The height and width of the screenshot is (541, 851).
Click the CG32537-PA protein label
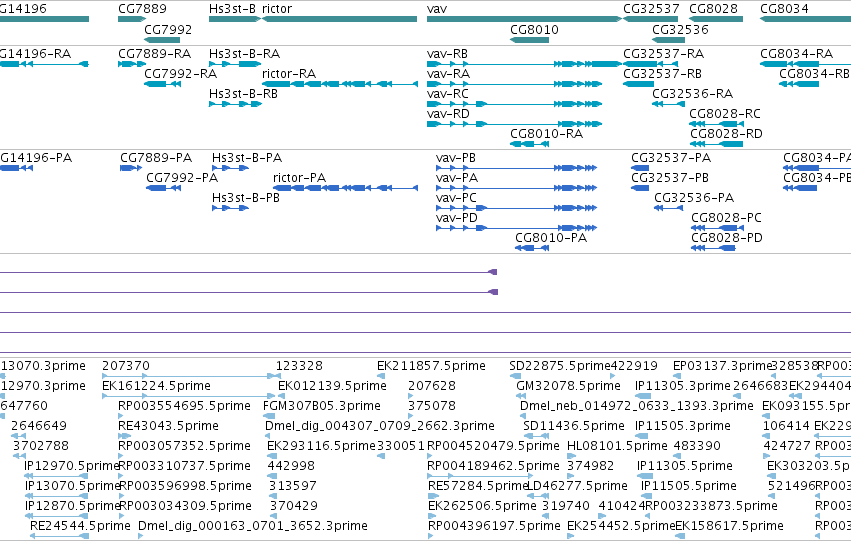point(671,158)
